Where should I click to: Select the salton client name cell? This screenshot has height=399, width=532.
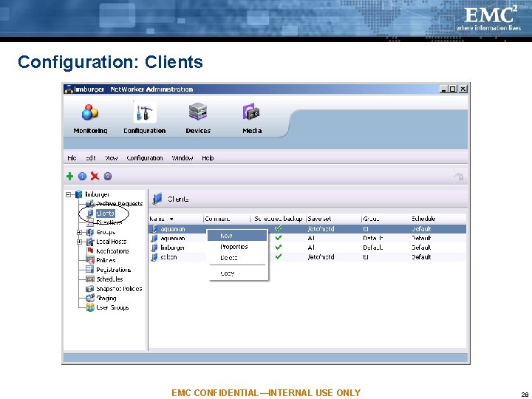pos(168,257)
